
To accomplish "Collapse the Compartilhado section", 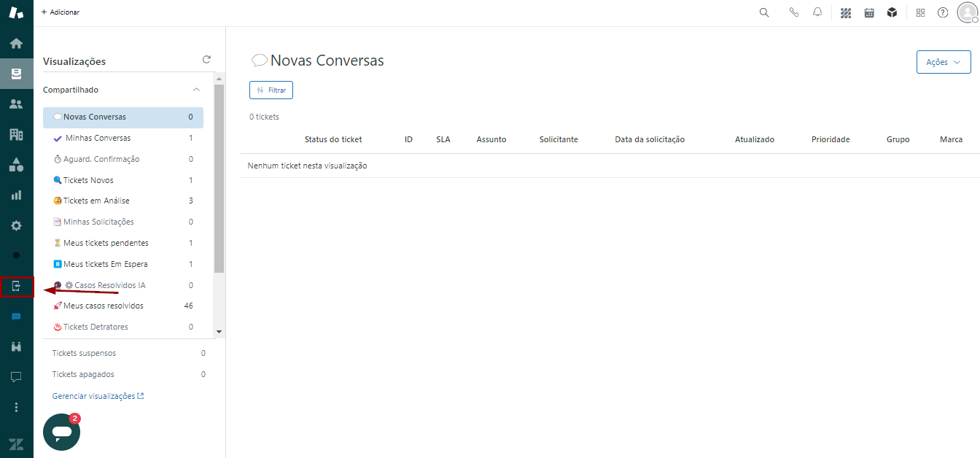I will click(195, 90).
